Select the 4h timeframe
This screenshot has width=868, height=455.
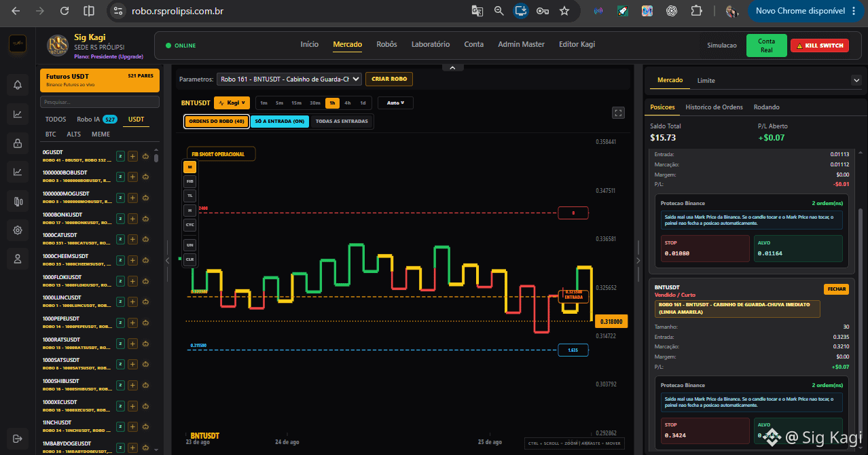348,103
